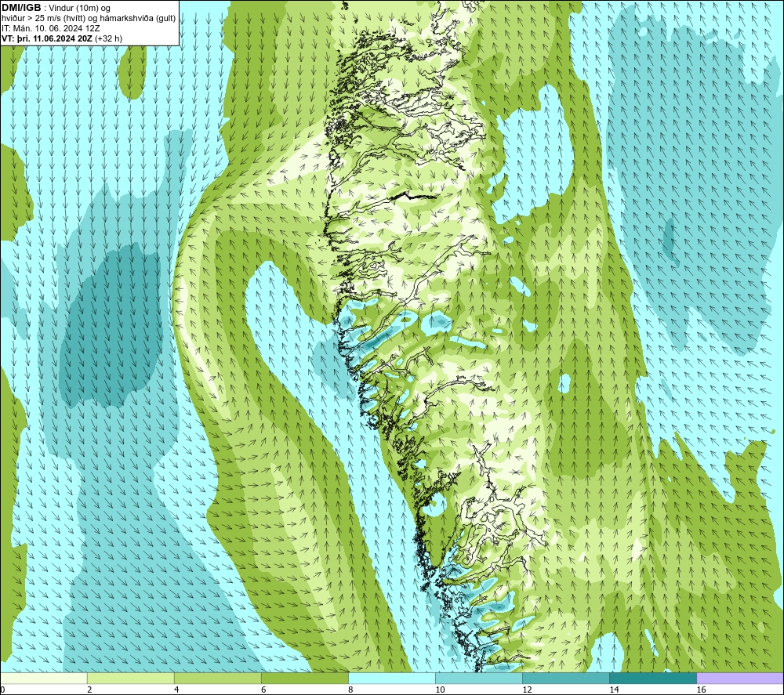Click the legend label "8"

[x=350, y=690]
